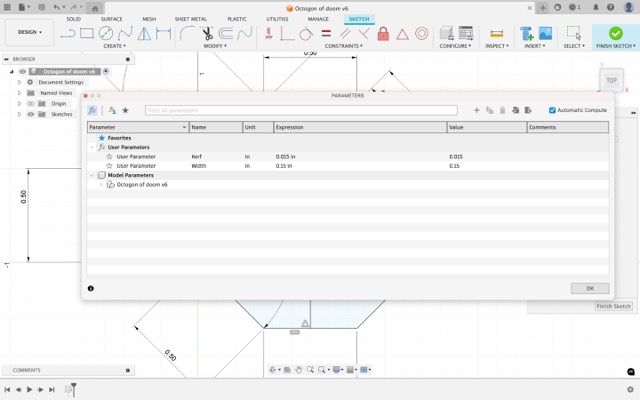
Task: Apply the Concentric constraint
Action: coord(422,33)
